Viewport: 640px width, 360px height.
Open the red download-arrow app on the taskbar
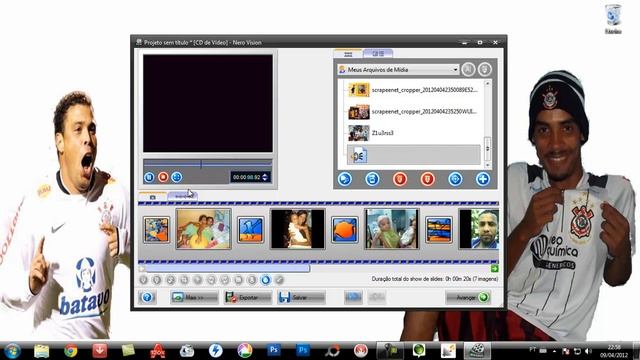pyautogui.click(x=100, y=351)
